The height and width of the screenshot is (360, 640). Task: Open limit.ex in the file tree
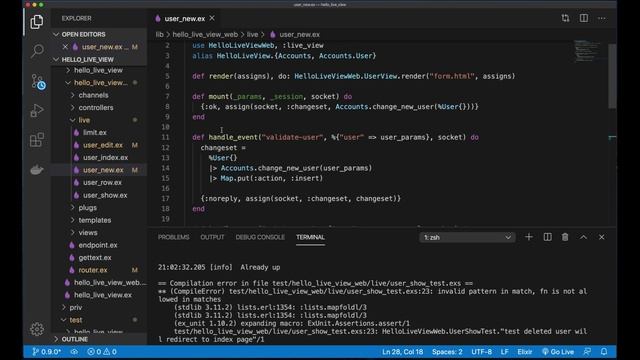[95, 133]
